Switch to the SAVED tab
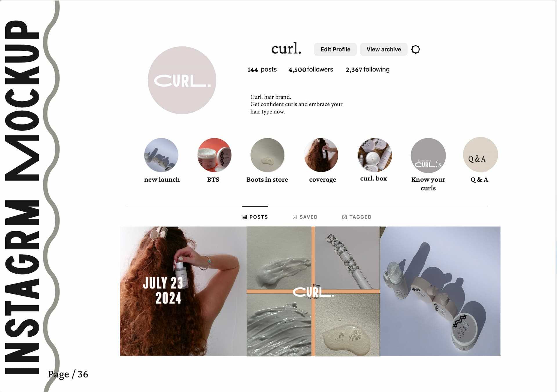The width and height of the screenshot is (557, 392). (x=305, y=217)
